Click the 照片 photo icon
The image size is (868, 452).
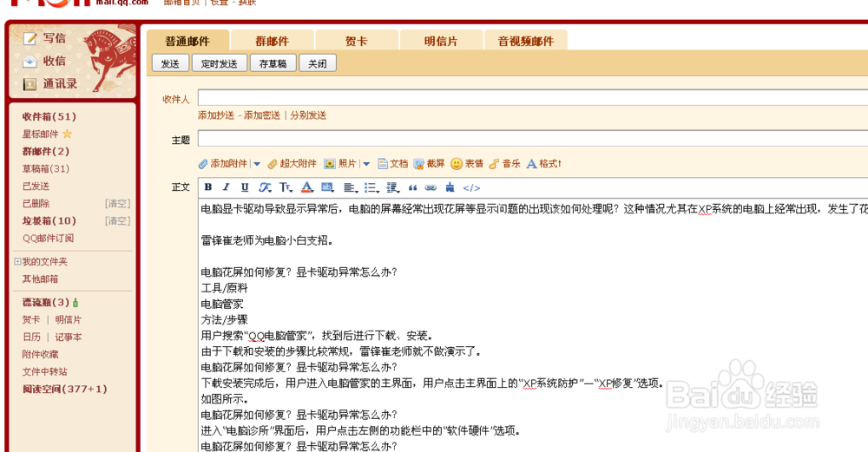point(329,164)
